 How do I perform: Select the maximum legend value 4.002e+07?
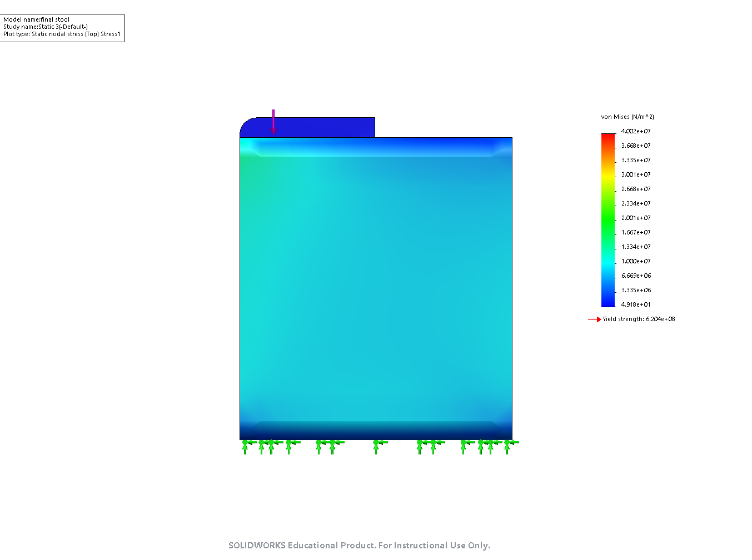point(636,131)
